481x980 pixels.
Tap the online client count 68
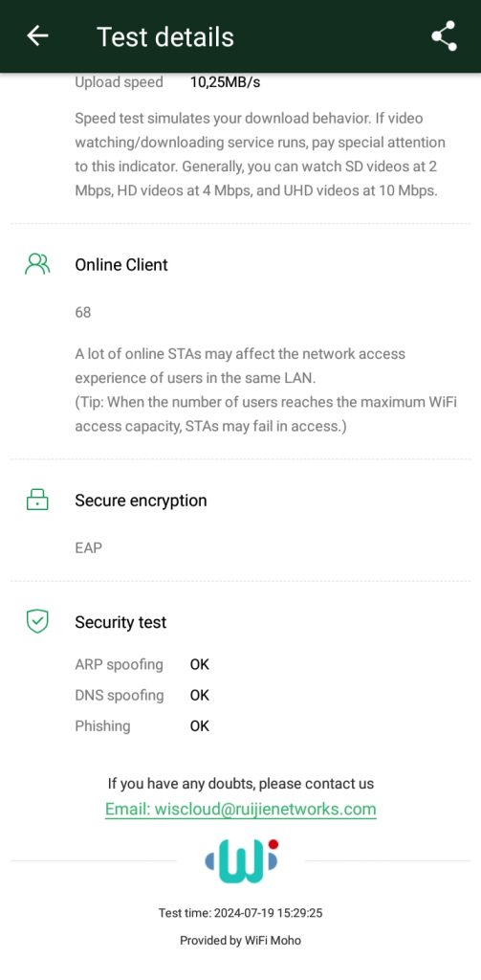(83, 312)
